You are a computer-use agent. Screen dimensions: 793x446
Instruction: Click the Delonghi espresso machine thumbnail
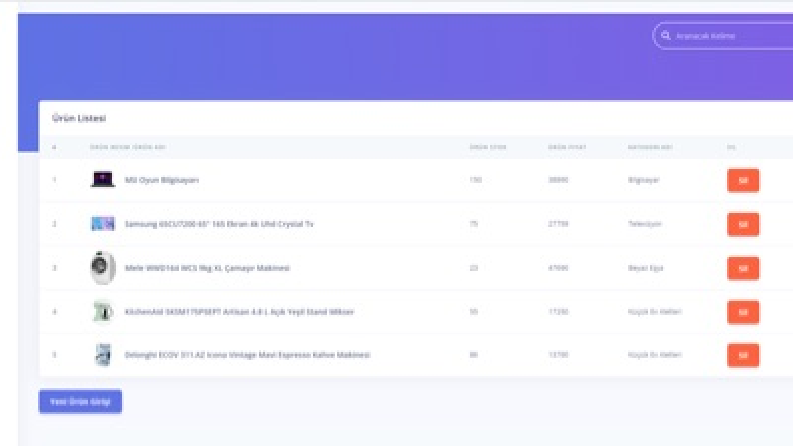click(x=103, y=355)
